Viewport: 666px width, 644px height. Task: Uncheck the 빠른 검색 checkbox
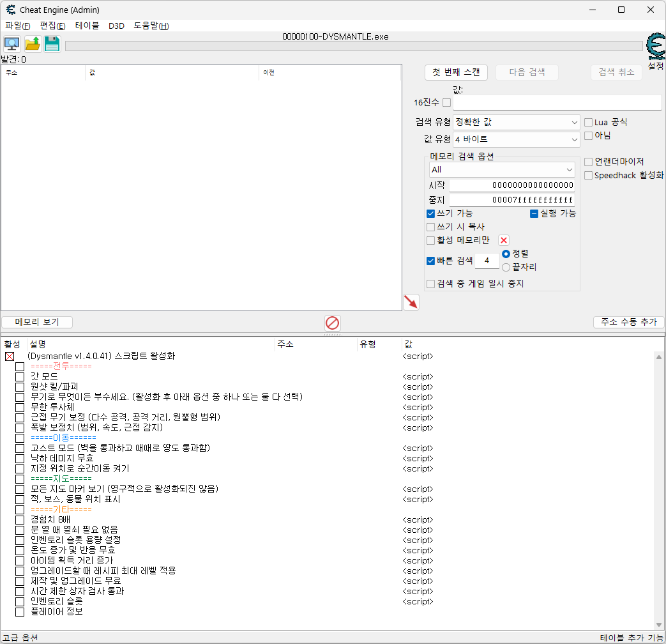pos(430,261)
